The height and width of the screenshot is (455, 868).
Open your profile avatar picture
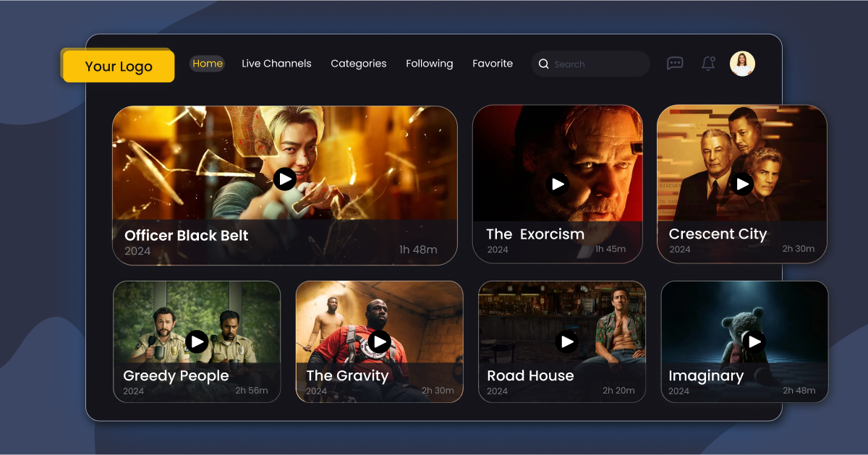point(742,64)
